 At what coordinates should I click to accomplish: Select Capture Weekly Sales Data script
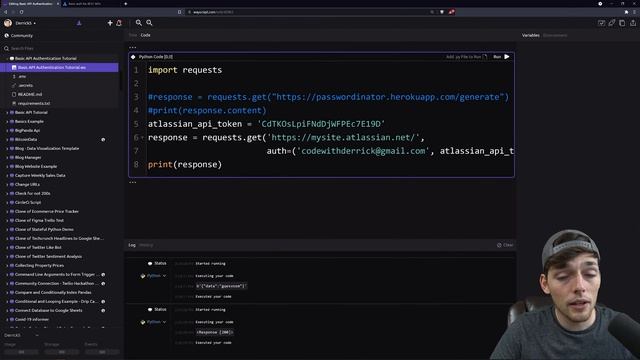[40, 176]
